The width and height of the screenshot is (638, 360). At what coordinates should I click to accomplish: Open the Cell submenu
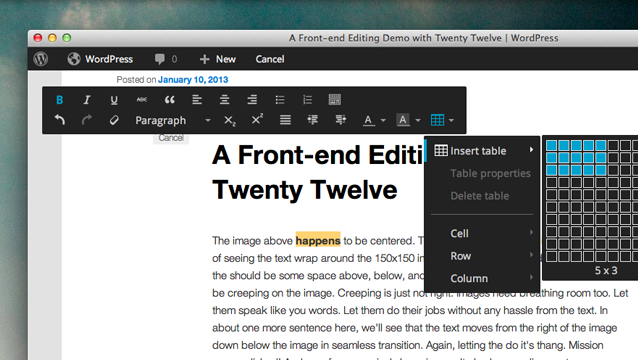pos(482,233)
